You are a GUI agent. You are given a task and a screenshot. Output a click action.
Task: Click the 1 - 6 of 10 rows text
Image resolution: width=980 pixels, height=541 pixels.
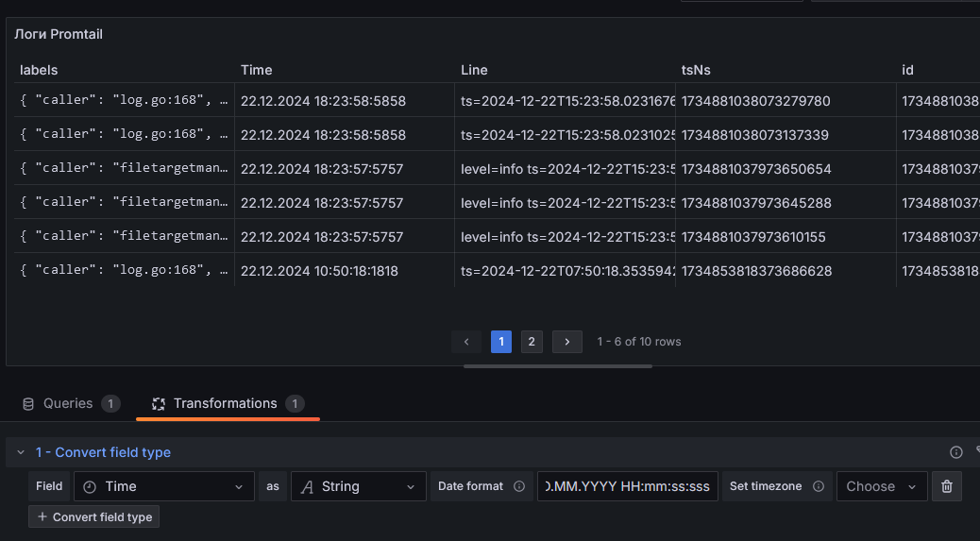point(639,342)
